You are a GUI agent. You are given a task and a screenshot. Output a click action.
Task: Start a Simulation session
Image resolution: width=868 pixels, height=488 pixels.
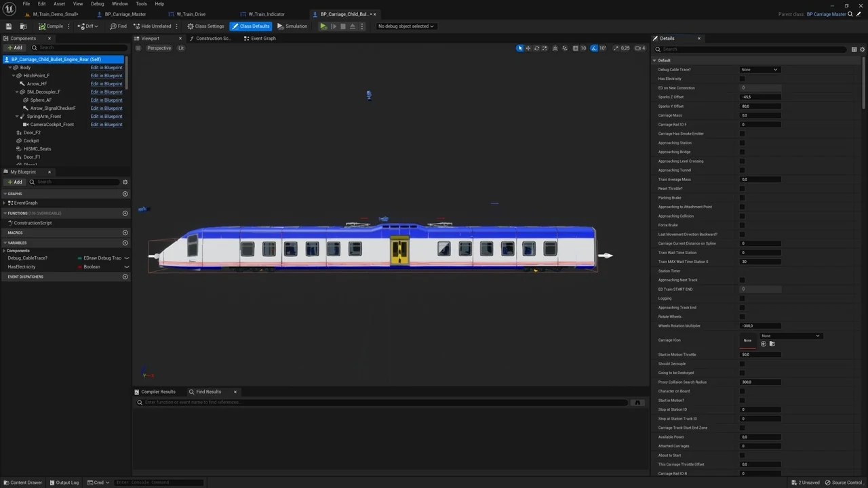coord(293,26)
